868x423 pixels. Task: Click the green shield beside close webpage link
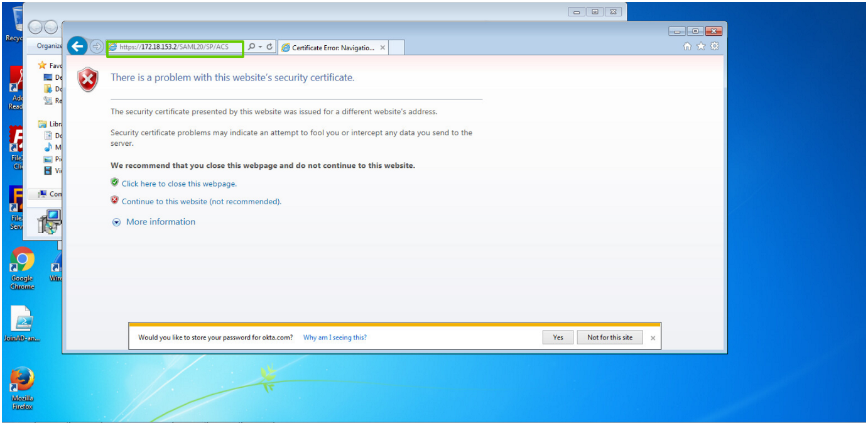point(114,182)
